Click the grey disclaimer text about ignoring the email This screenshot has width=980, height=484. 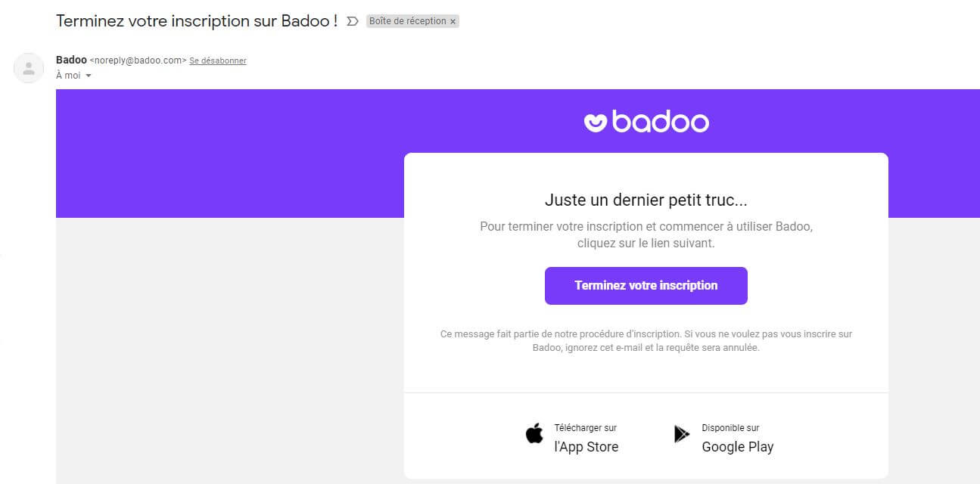point(646,341)
